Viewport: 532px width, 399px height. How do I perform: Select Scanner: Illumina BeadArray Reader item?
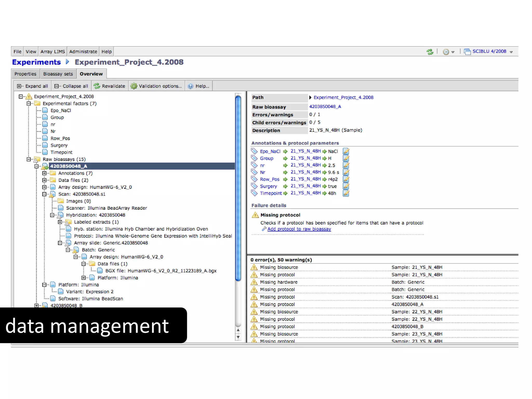point(107,208)
